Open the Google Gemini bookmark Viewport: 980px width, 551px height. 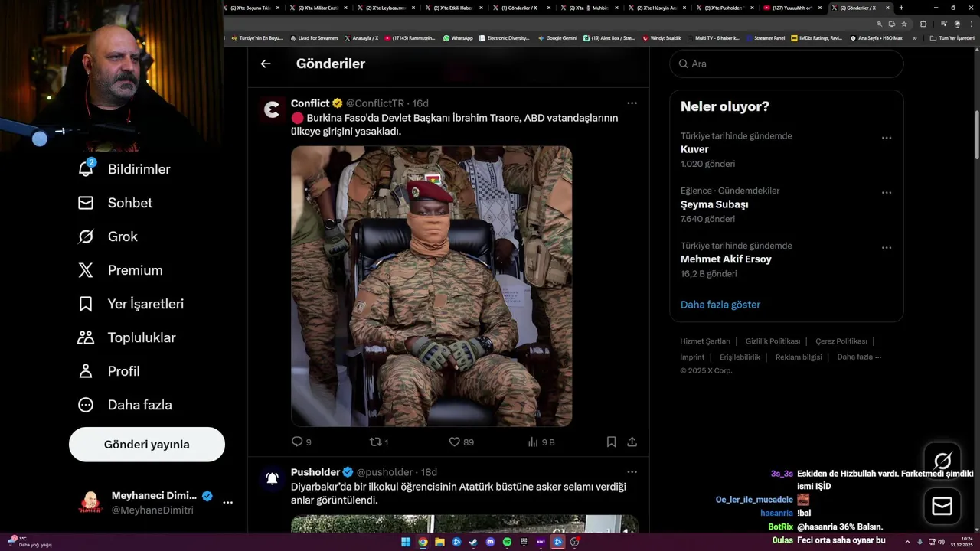(x=557, y=37)
